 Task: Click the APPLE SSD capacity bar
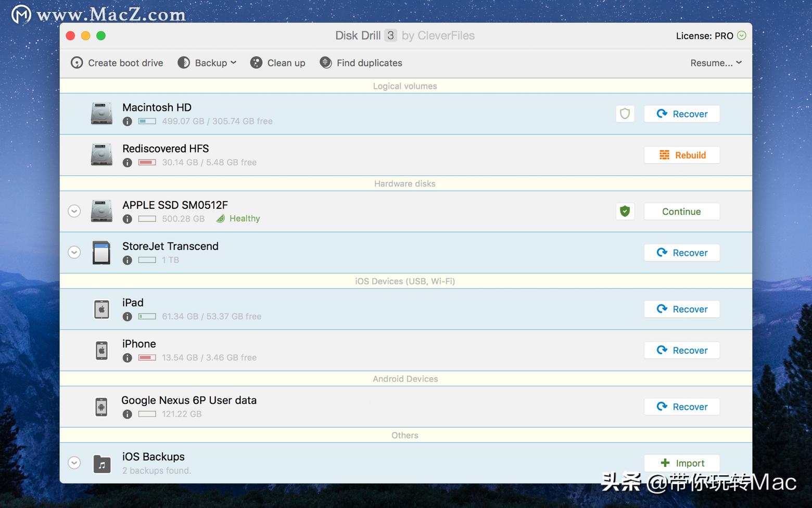pos(147,219)
